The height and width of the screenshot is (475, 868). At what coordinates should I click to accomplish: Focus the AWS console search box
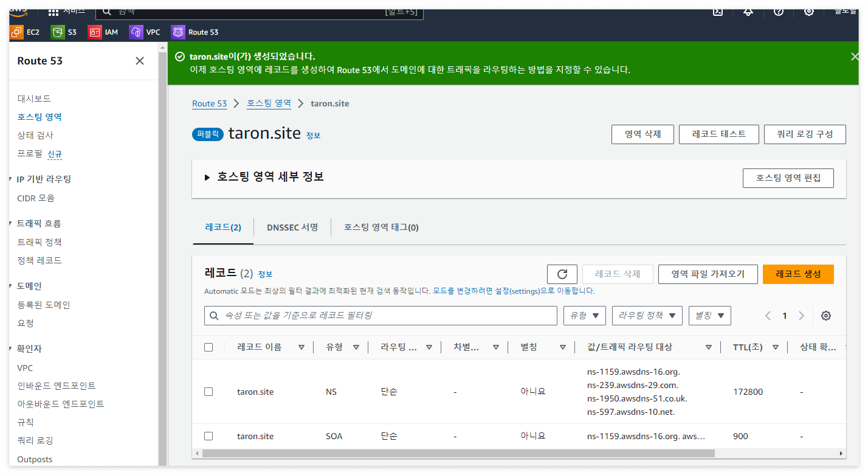(260, 12)
